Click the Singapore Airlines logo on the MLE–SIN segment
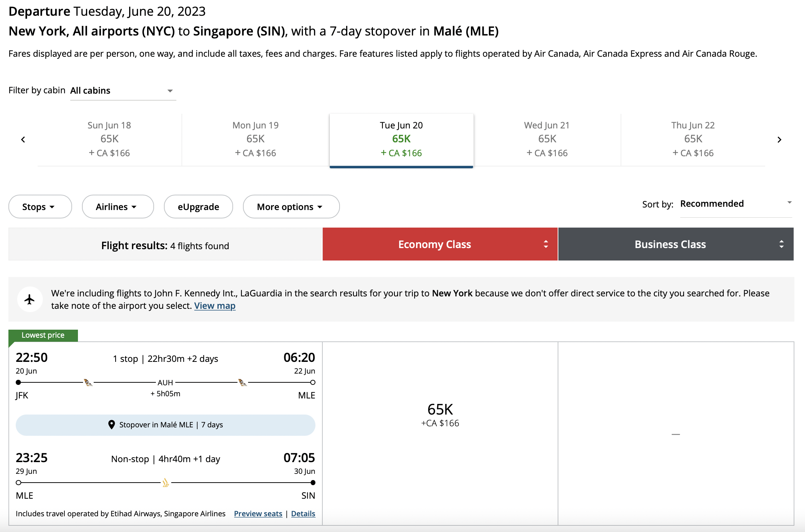805x532 pixels. tap(166, 483)
